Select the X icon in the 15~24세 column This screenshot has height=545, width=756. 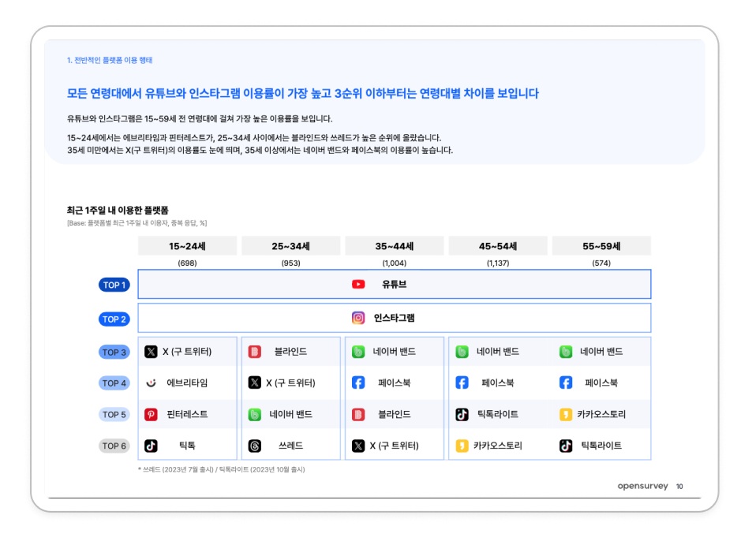click(151, 352)
